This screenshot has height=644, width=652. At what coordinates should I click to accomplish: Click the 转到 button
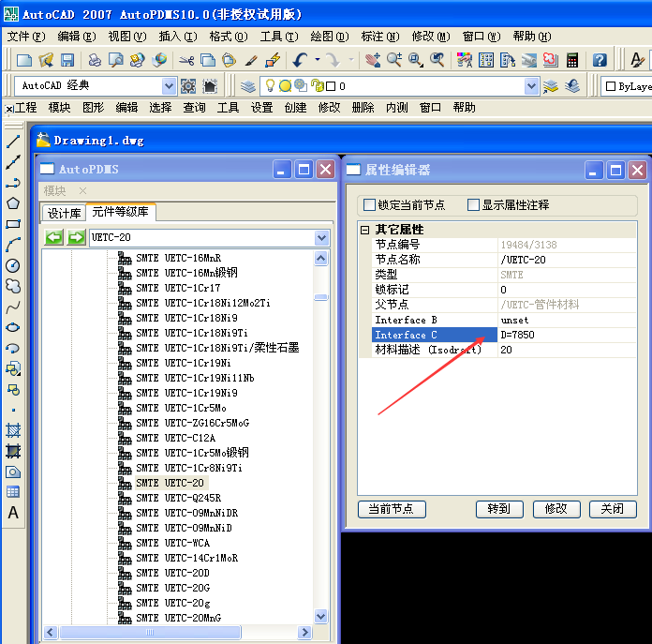[499, 509]
